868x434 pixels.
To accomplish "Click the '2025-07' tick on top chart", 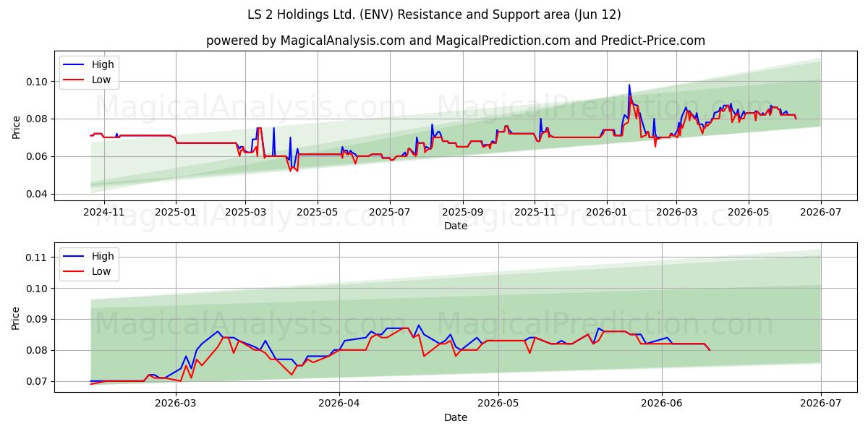I will pyautogui.click(x=390, y=212).
